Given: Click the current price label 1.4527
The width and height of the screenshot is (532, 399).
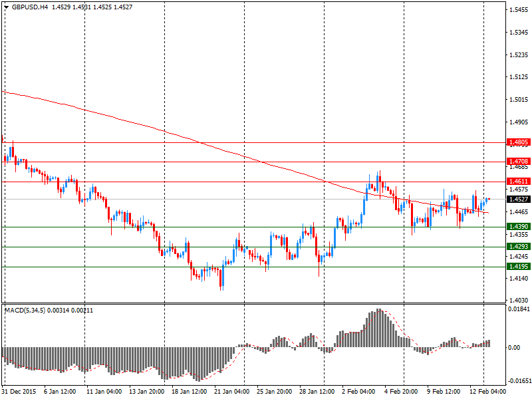Looking at the screenshot, I should (x=519, y=199).
